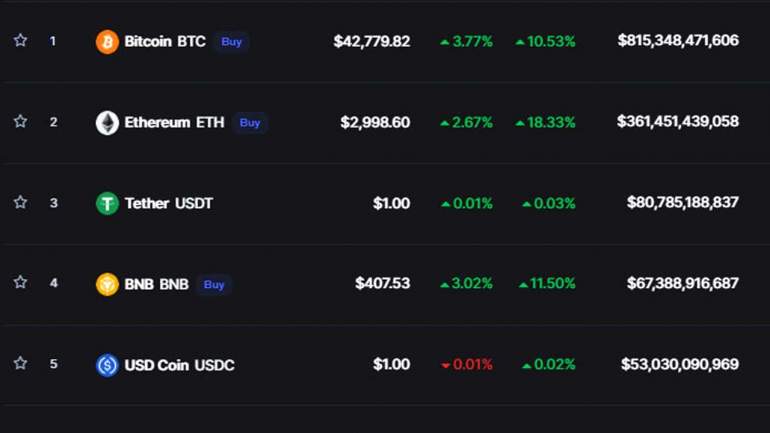Click Bitcoin's $42,779.82 price value
This screenshot has height=433, width=770.
pos(372,42)
